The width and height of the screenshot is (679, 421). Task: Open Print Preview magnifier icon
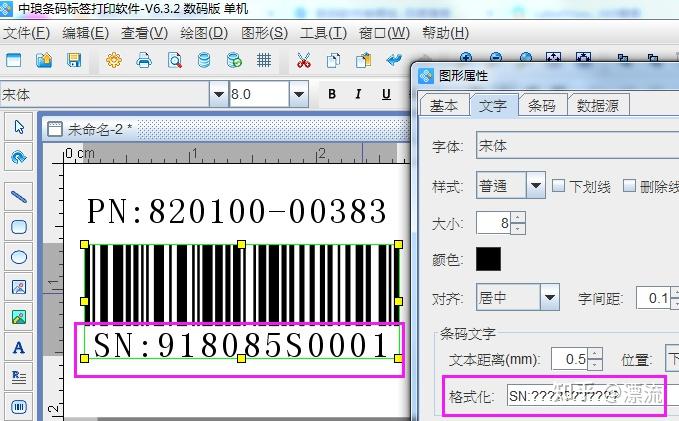[x=175, y=60]
